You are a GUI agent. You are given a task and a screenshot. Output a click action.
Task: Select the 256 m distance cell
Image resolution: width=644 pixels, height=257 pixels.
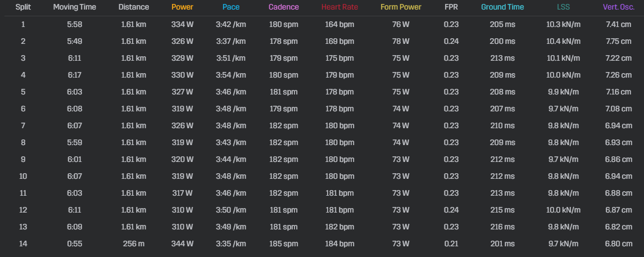pyautogui.click(x=134, y=244)
